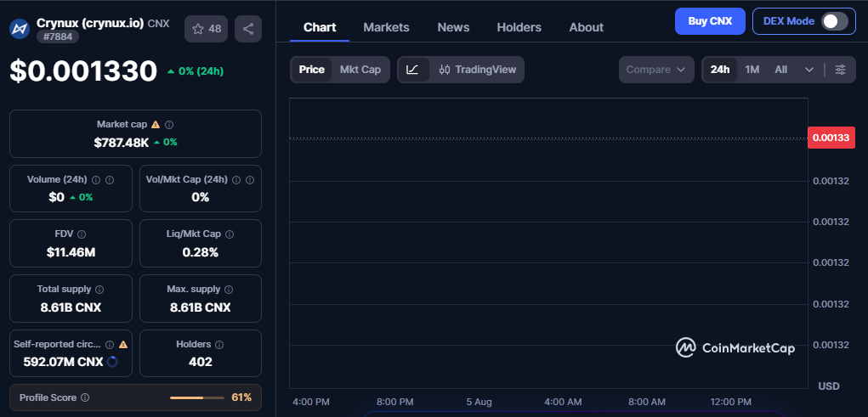Open the Profile Score info icon
868x417 pixels.
[x=85, y=397]
